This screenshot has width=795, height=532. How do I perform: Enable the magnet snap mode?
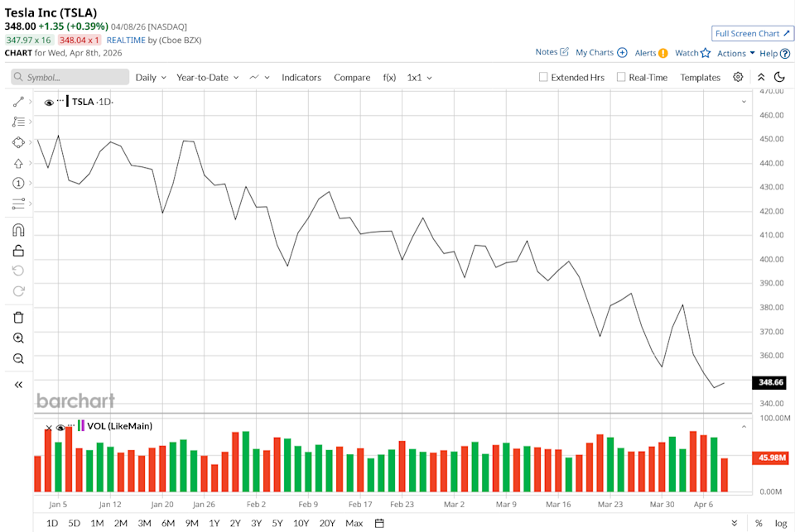[x=18, y=230]
